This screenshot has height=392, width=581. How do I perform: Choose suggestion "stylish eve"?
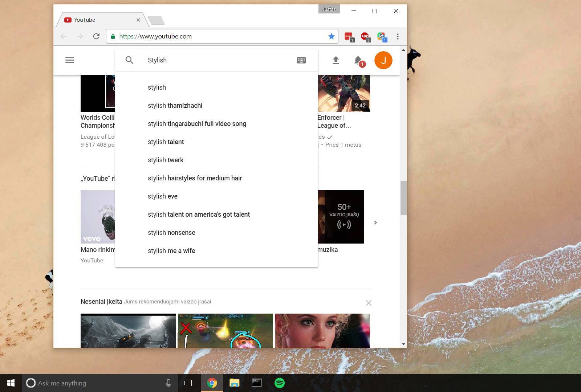pyautogui.click(x=216, y=196)
